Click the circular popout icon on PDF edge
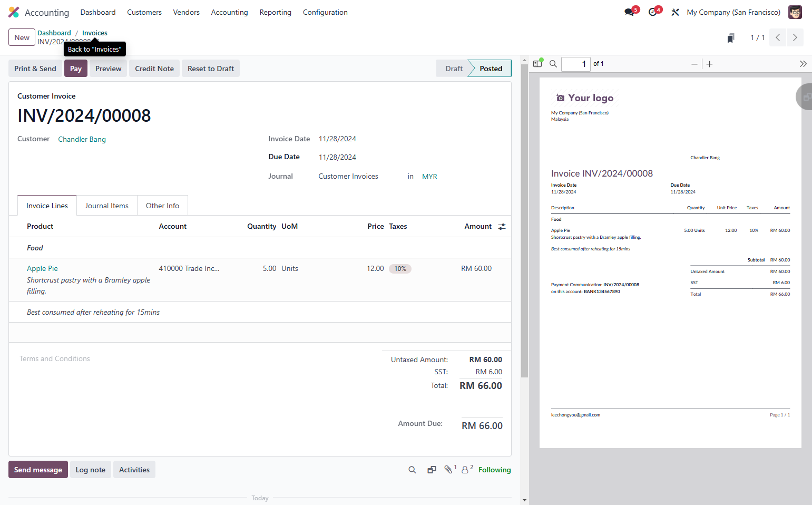This screenshot has width=812, height=505. click(x=805, y=97)
